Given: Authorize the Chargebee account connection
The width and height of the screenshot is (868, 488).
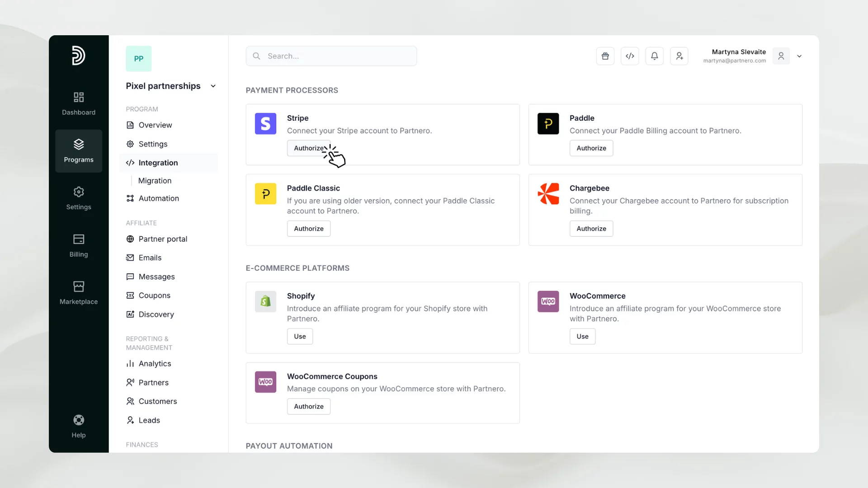Looking at the screenshot, I should pyautogui.click(x=591, y=228).
